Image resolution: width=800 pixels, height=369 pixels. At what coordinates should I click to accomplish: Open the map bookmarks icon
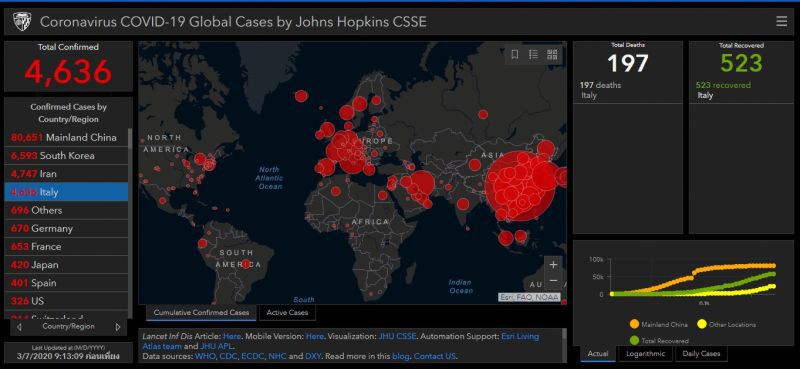point(515,55)
